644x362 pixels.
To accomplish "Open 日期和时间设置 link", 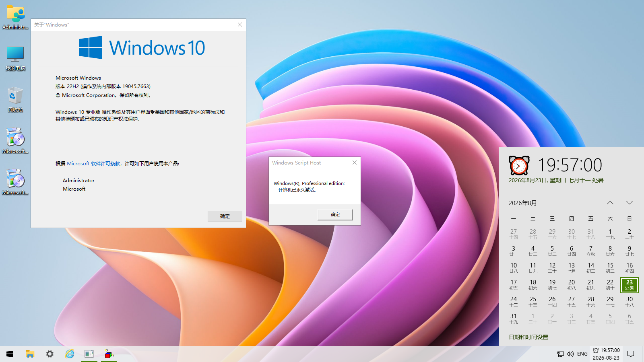I will pyautogui.click(x=528, y=337).
